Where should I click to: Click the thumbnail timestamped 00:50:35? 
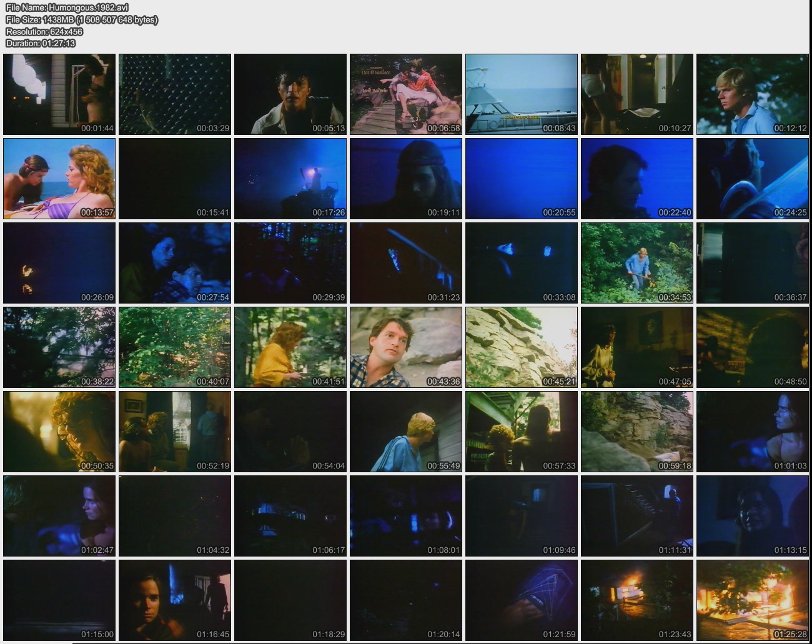59,432
